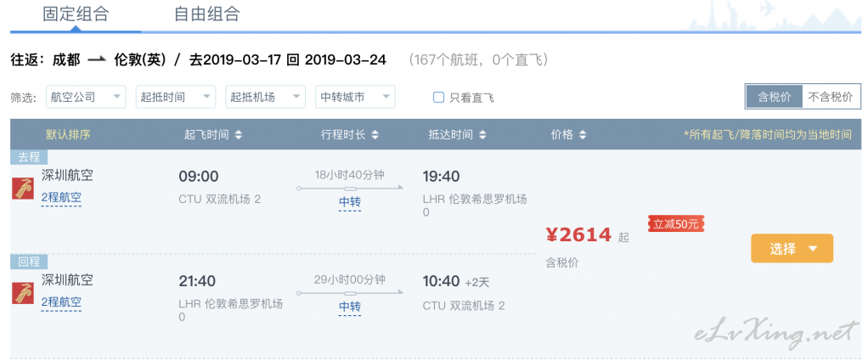Switch to 含税价 price display
The image size is (868, 361).
pos(774,97)
